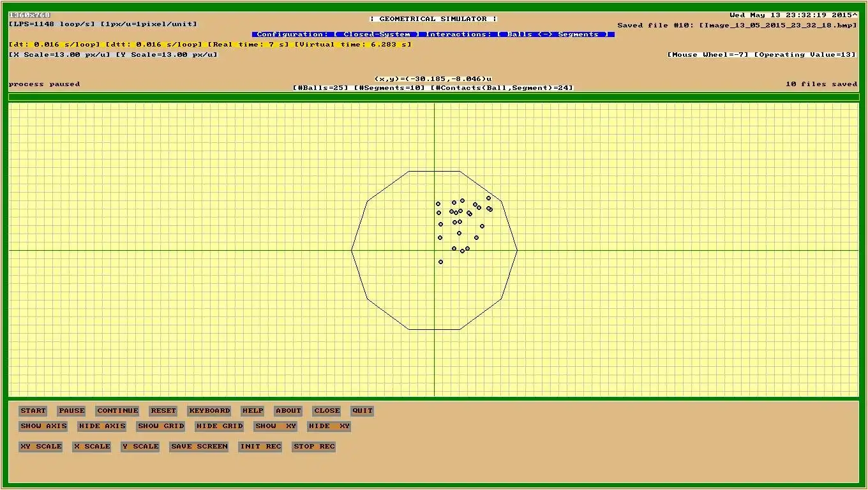Turn off the grid using HIDE GRID
868x490 pixels.
coord(220,426)
